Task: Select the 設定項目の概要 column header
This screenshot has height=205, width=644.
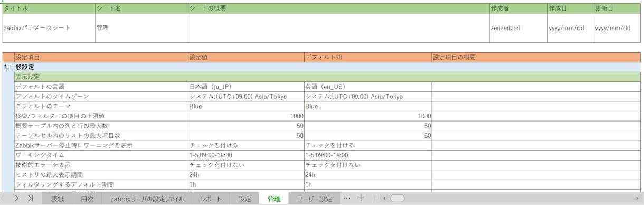Action: point(536,57)
